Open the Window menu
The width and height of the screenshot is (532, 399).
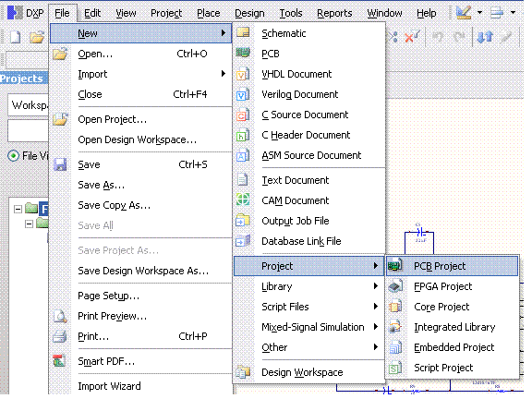pos(384,13)
